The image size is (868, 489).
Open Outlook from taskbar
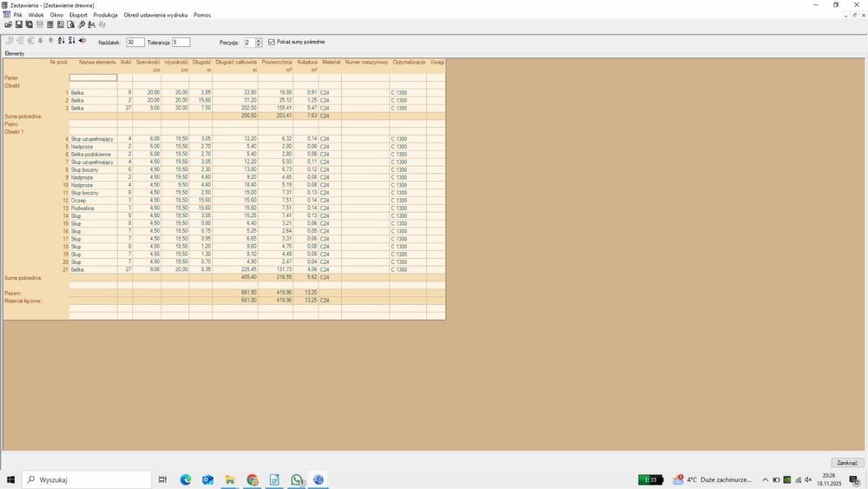(x=207, y=479)
